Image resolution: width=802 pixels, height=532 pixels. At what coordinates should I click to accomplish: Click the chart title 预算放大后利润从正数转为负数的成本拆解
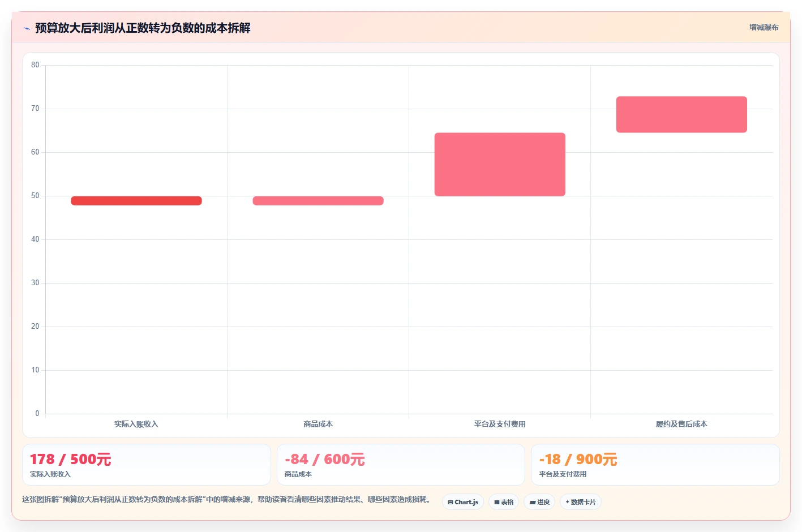pyautogui.click(x=143, y=28)
